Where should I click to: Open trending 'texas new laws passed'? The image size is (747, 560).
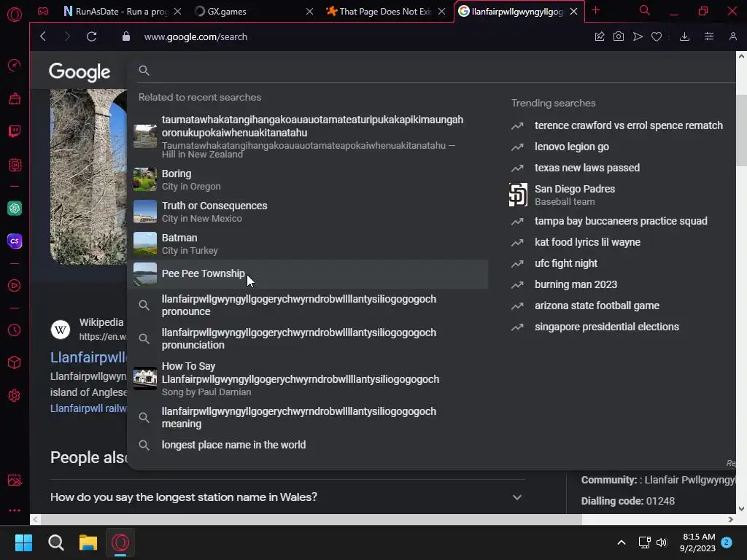tap(587, 168)
